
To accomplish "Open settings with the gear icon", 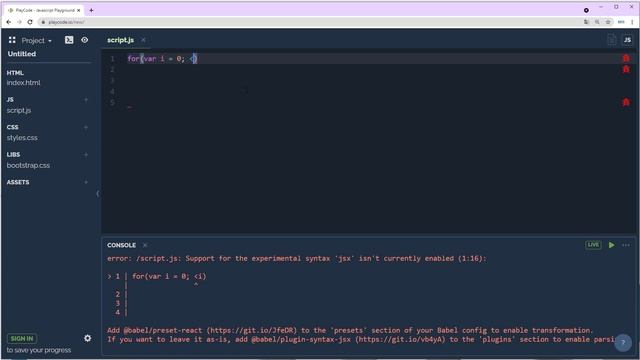I will (87, 338).
